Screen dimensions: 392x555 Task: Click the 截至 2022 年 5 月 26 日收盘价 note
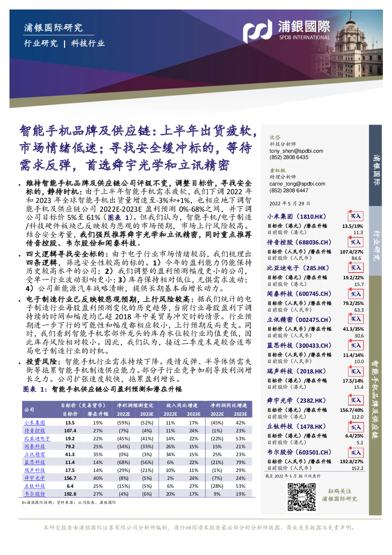[293, 476]
